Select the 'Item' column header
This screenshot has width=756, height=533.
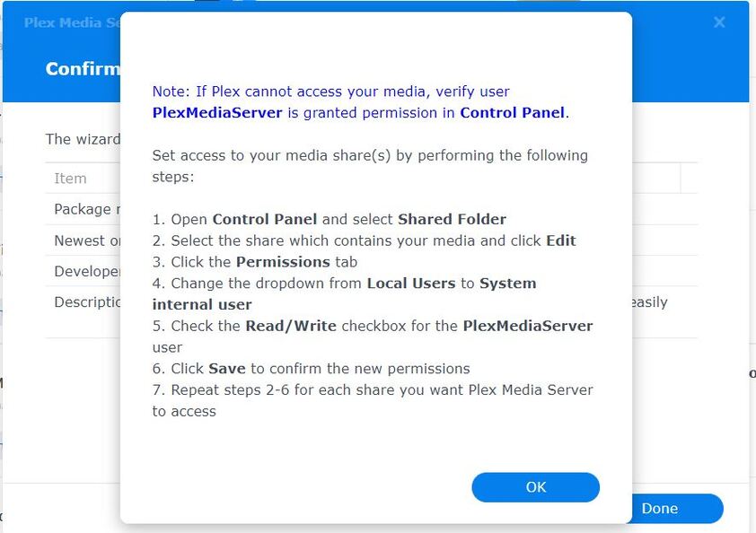(70, 179)
